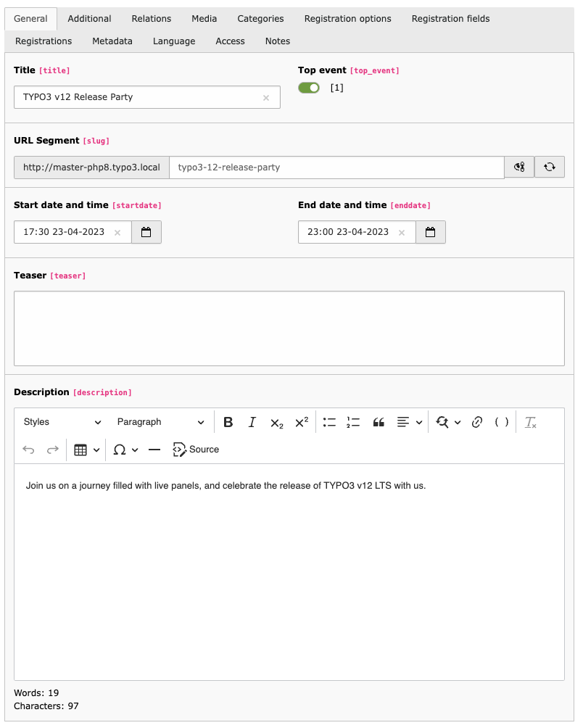Open the insert table dropdown
The width and height of the screenshot is (583, 728).
point(87,450)
